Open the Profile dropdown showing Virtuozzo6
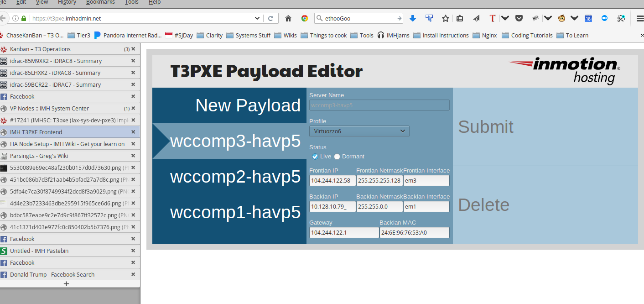This screenshot has height=304, width=644. pos(359,131)
